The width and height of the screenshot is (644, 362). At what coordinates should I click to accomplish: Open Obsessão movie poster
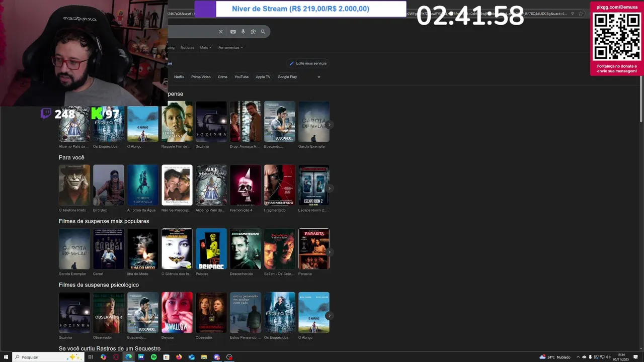click(x=211, y=313)
